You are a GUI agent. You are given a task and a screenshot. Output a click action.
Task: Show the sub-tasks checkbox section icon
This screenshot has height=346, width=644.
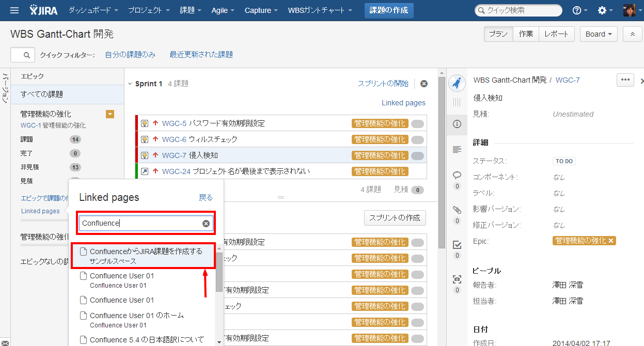click(x=457, y=244)
